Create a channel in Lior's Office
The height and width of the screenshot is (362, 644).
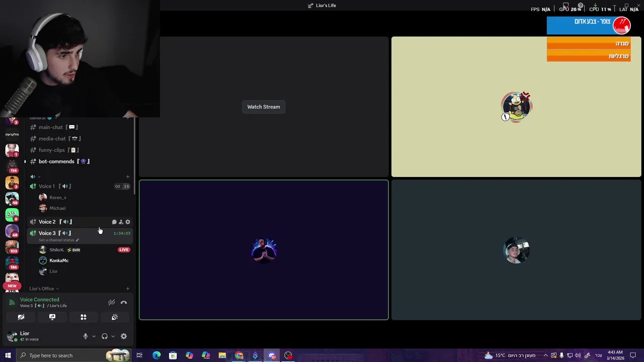tap(128, 289)
